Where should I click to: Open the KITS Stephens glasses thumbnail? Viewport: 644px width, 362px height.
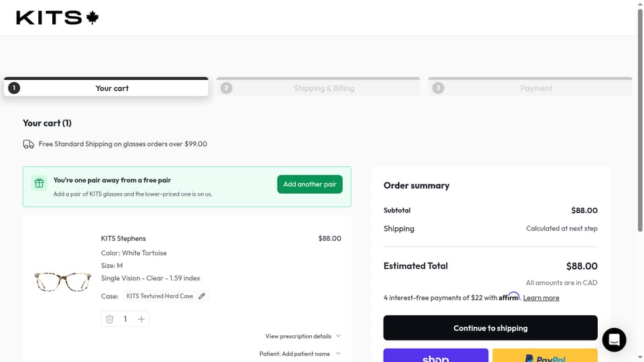click(x=63, y=282)
